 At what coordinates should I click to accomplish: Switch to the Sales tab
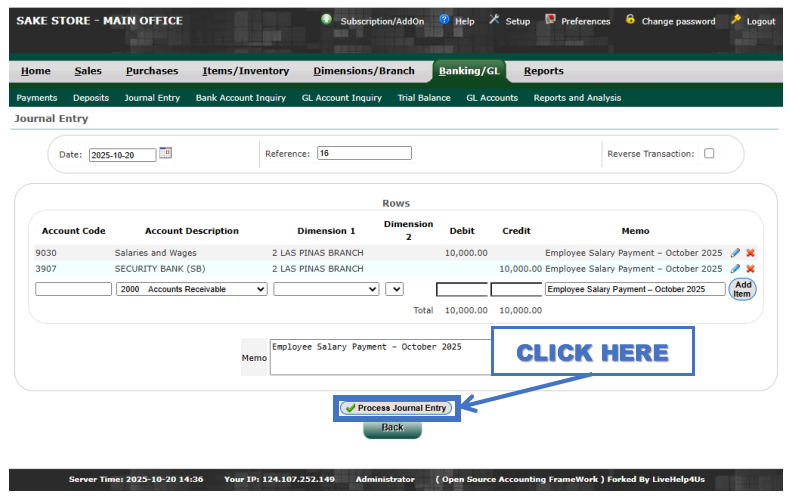point(88,71)
